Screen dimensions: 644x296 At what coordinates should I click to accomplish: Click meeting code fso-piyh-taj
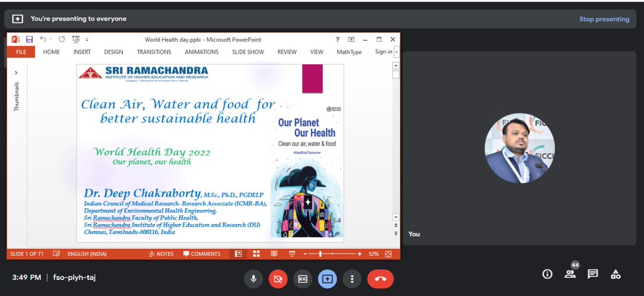[x=74, y=278]
